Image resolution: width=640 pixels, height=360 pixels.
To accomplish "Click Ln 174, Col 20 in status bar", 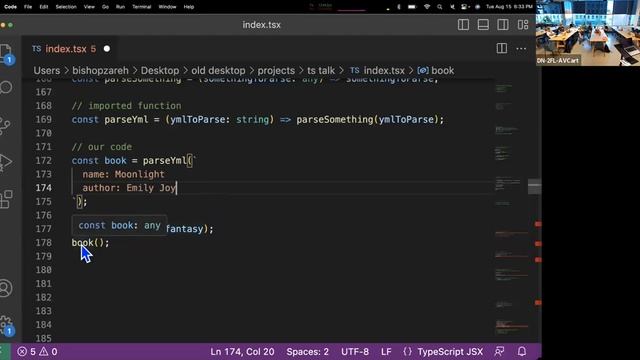I will point(242,351).
